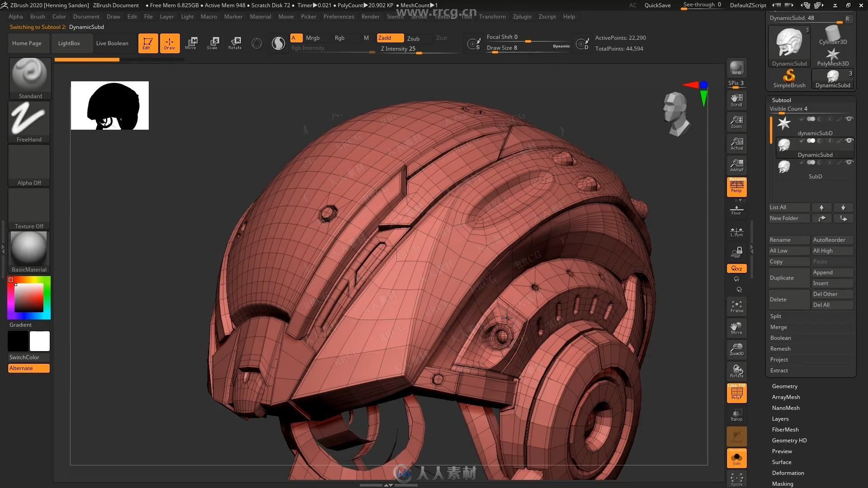This screenshot has width=868, height=488.
Task: Expand the Geometry section in subtool panel
Action: [x=784, y=385]
